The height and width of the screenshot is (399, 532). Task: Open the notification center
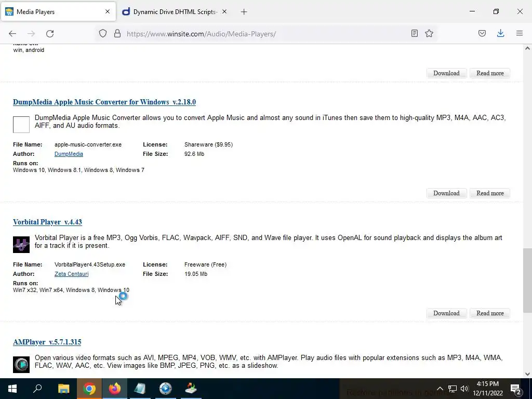516,389
